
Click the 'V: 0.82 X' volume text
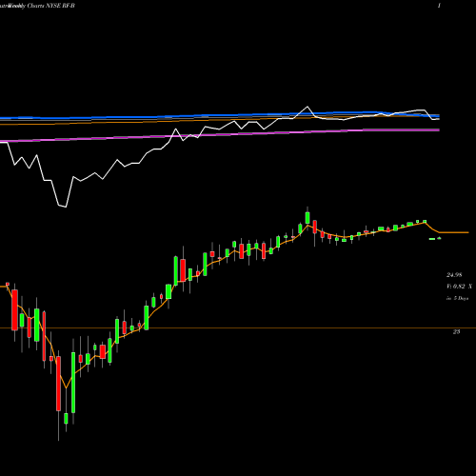click(x=459, y=287)
